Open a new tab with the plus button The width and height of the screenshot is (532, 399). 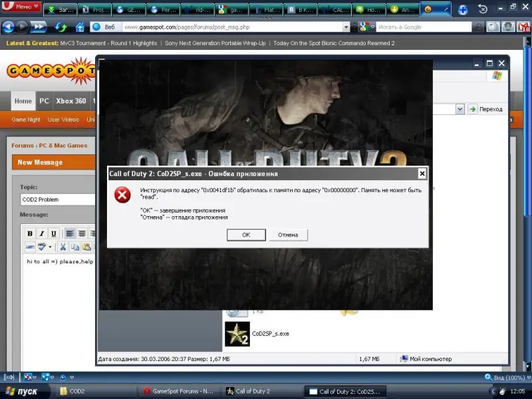tap(462, 9)
